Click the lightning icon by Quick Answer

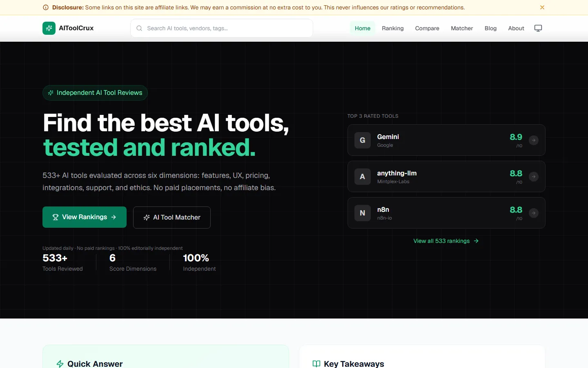60,364
